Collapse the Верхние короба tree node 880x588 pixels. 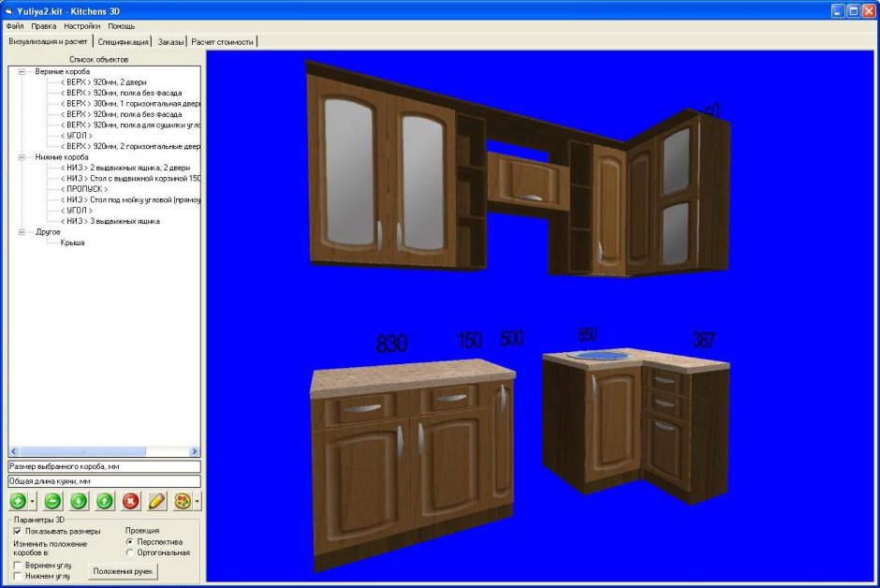click(x=21, y=71)
